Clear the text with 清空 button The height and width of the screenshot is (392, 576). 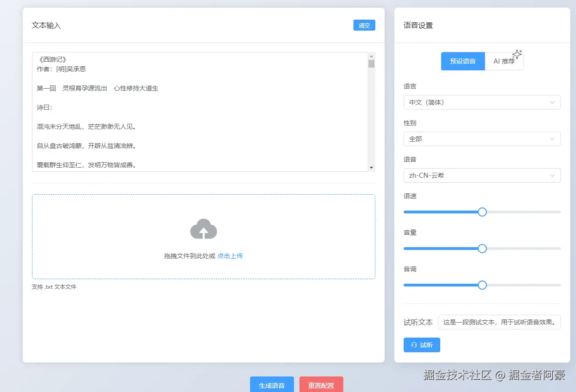click(x=364, y=25)
